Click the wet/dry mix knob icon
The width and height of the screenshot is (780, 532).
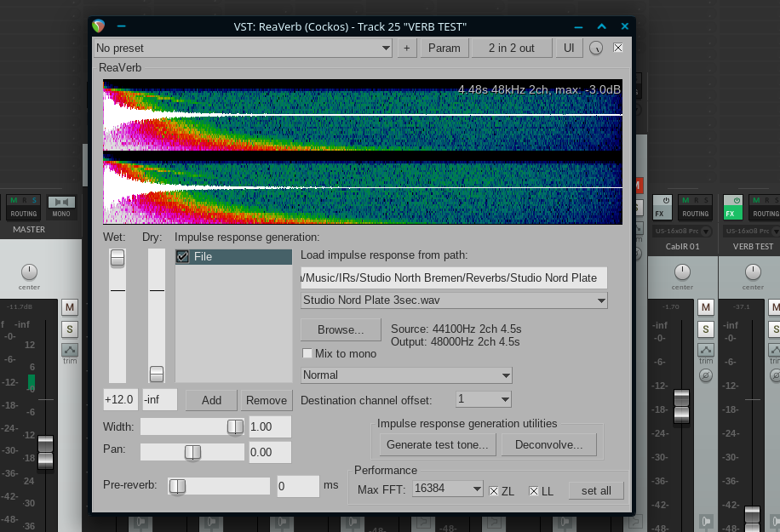coord(596,49)
